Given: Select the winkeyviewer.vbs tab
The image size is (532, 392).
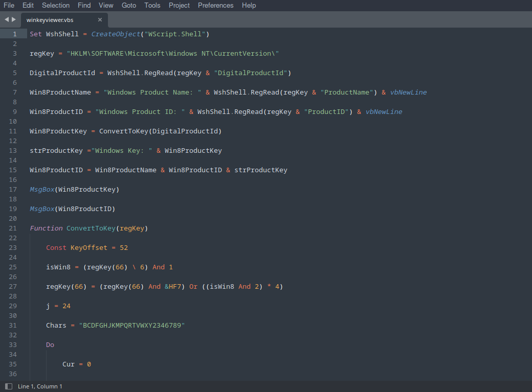Looking at the screenshot, I should point(64,20).
